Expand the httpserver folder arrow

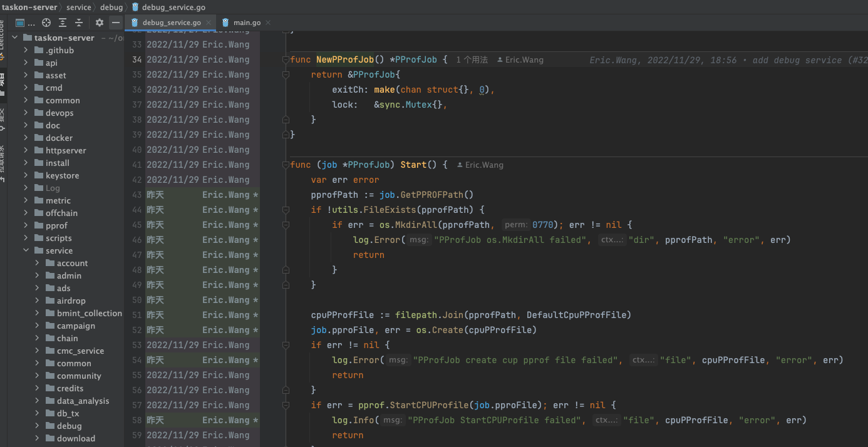coord(26,150)
